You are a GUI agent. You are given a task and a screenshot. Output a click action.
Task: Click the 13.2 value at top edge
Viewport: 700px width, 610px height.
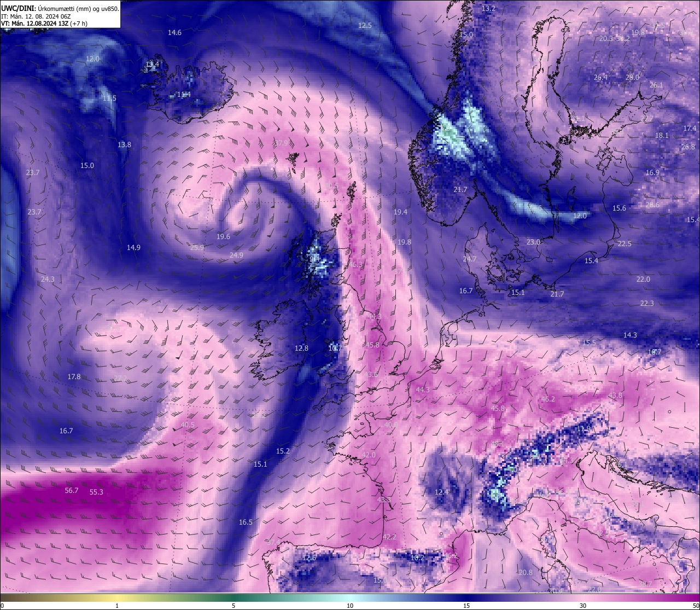[x=488, y=9]
